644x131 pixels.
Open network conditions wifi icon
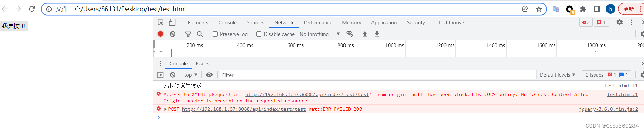coord(349,34)
